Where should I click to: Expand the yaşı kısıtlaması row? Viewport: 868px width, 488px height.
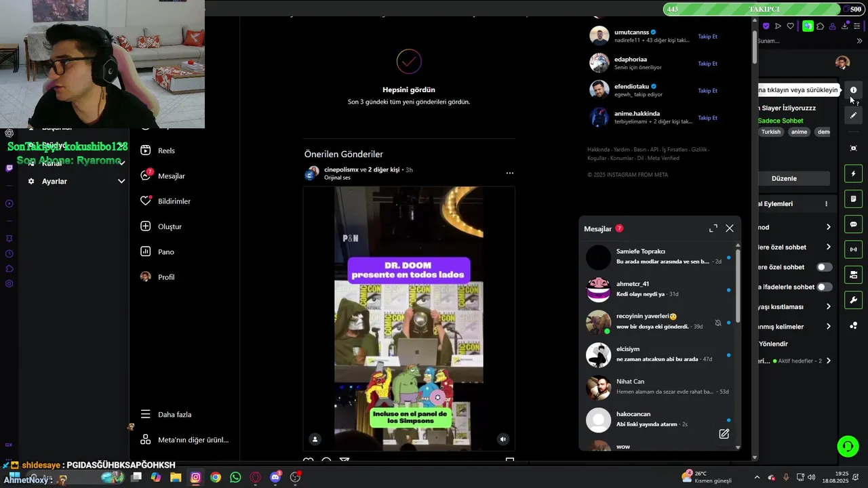coord(828,306)
